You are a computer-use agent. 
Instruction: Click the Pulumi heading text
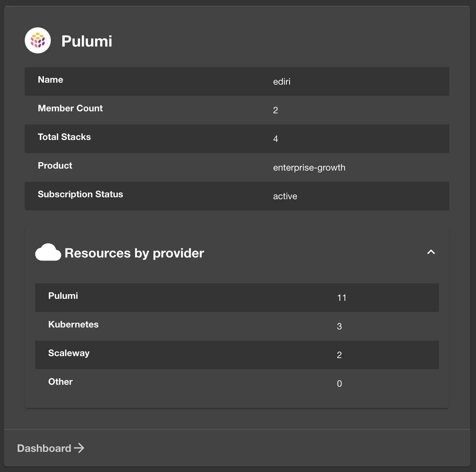pos(87,41)
